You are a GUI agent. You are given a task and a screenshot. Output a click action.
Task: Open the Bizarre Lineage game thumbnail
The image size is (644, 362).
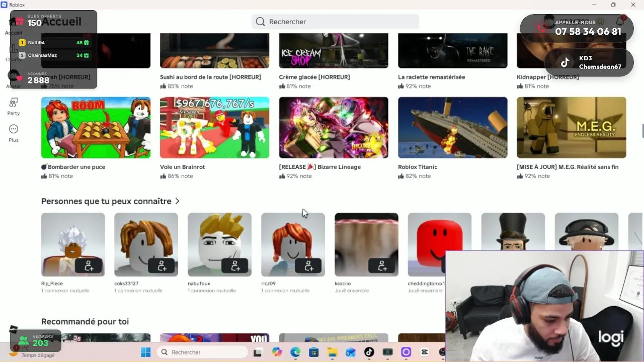pos(334,128)
